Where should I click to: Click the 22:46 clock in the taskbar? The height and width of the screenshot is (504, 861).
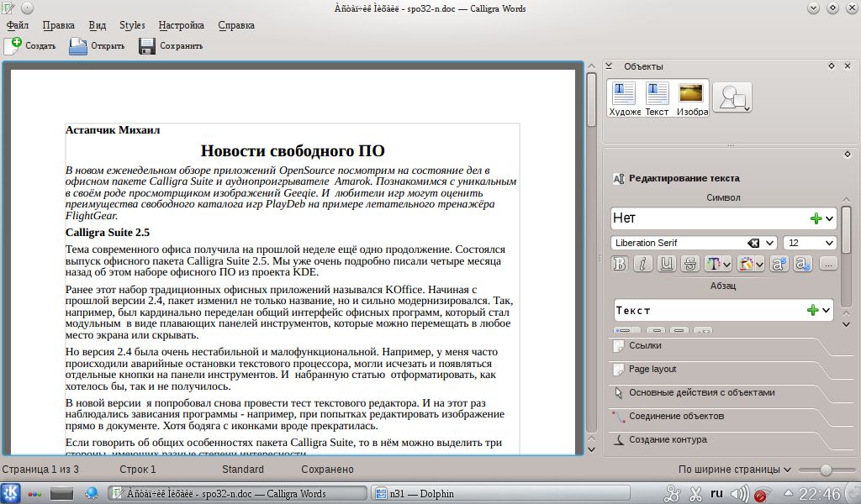click(820, 494)
